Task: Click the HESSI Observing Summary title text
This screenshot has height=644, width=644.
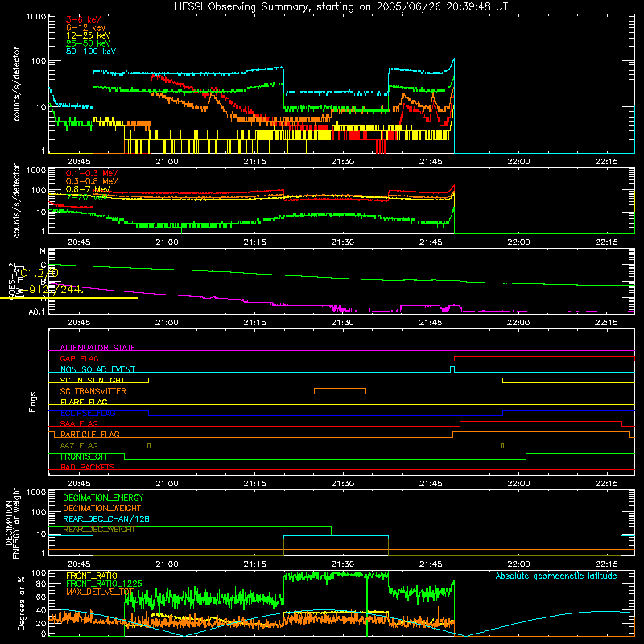Action: (341, 7)
